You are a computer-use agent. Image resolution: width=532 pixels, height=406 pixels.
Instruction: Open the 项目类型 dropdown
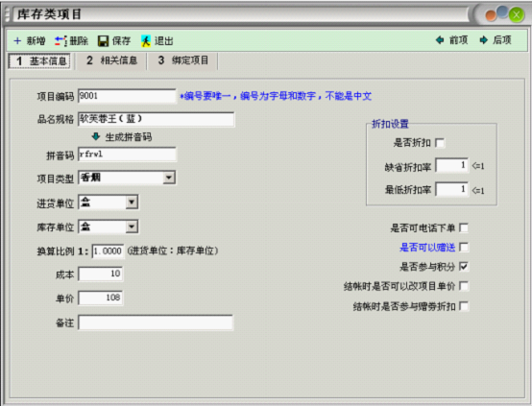[169, 178]
